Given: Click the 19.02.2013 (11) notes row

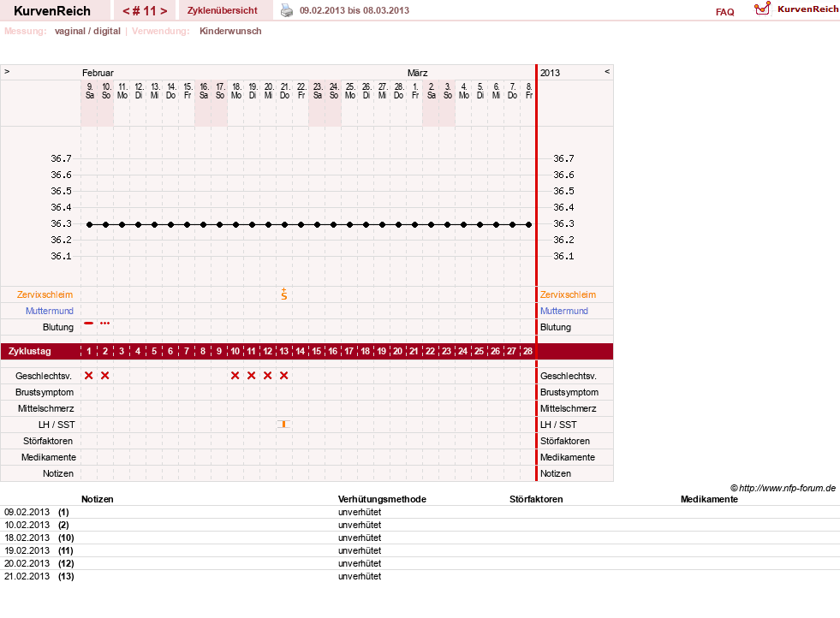Looking at the screenshot, I should coord(420,550).
